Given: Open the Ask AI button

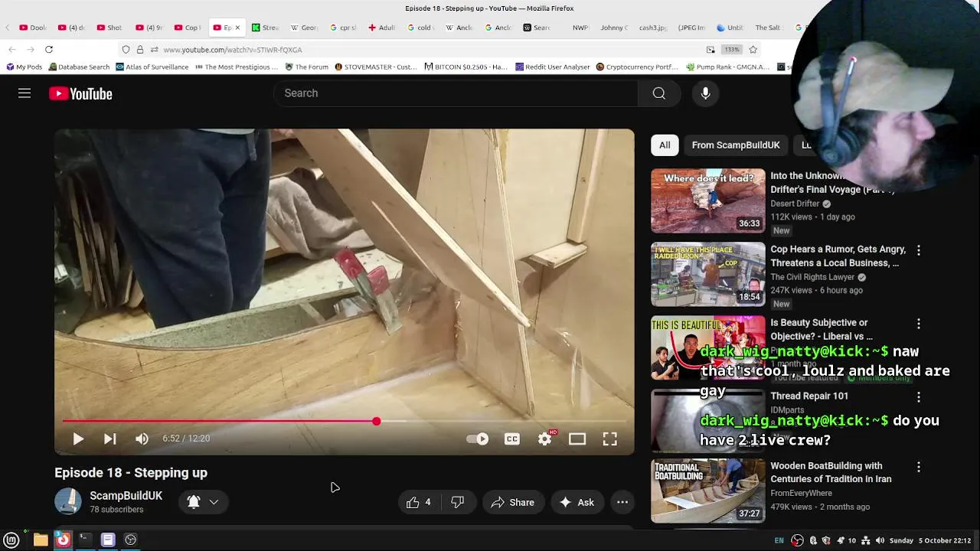Looking at the screenshot, I should (577, 502).
